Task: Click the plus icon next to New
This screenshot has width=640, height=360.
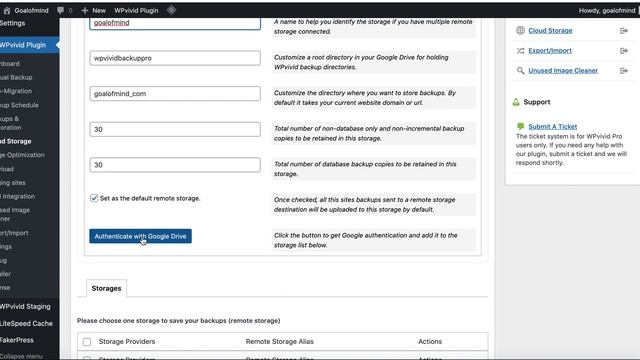Action: click(84, 11)
